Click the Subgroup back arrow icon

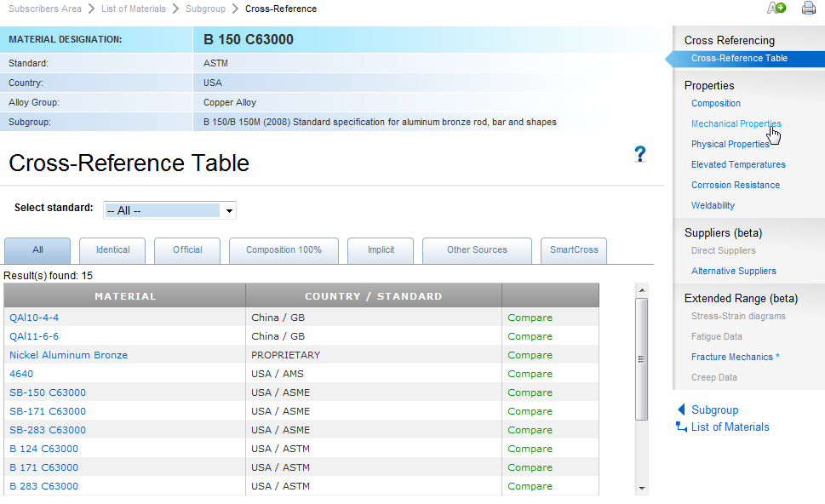tap(681, 409)
